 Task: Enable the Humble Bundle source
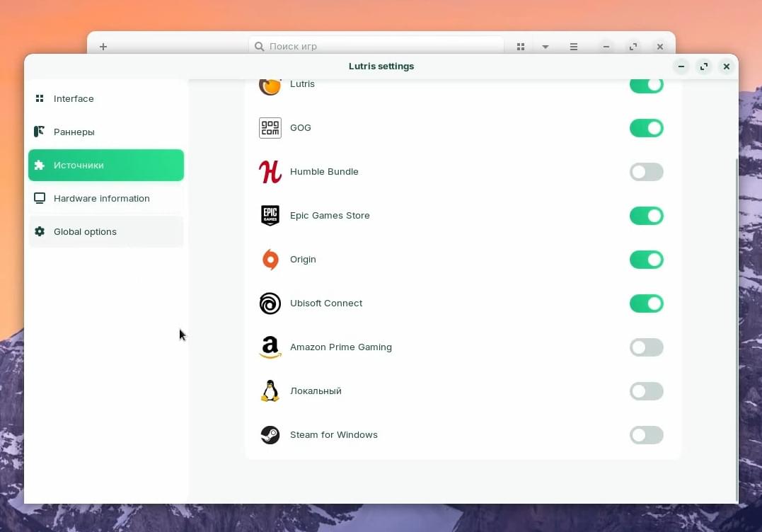tap(647, 172)
